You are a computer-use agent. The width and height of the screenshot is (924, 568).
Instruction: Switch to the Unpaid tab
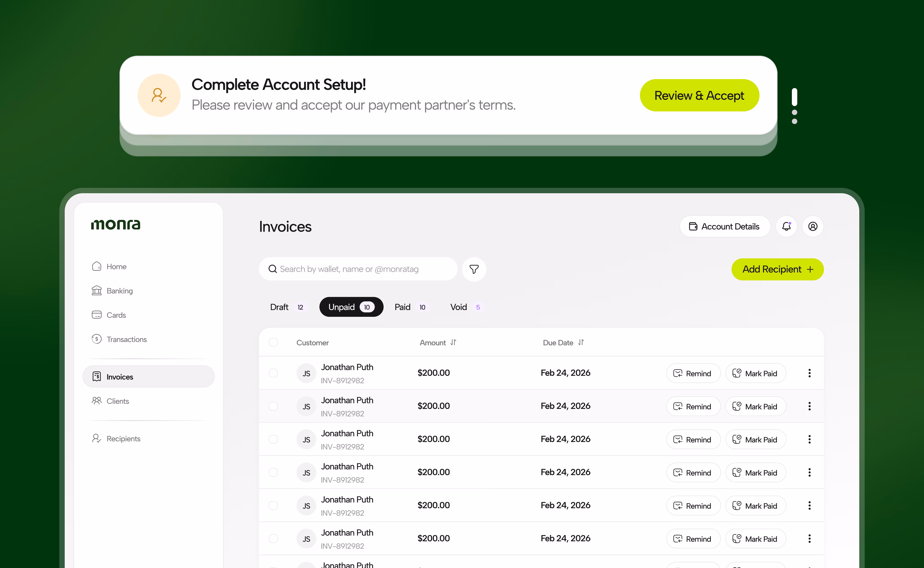[351, 307]
